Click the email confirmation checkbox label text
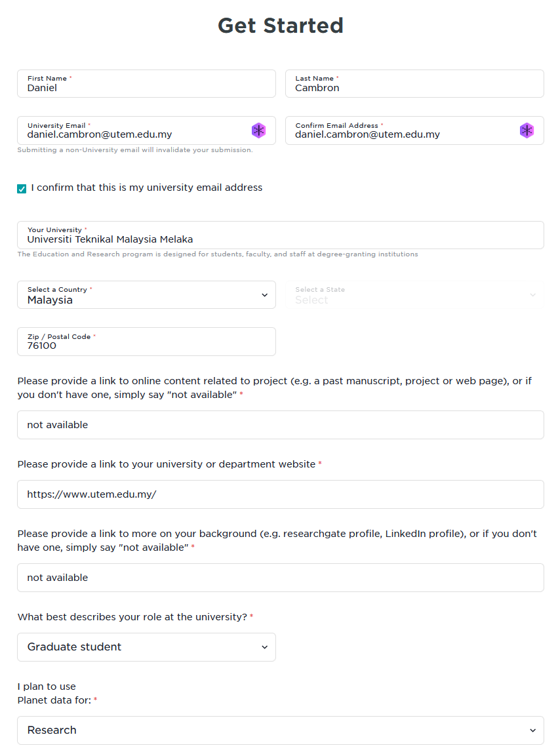Viewport: 558px width, 756px height. tap(147, 188)
